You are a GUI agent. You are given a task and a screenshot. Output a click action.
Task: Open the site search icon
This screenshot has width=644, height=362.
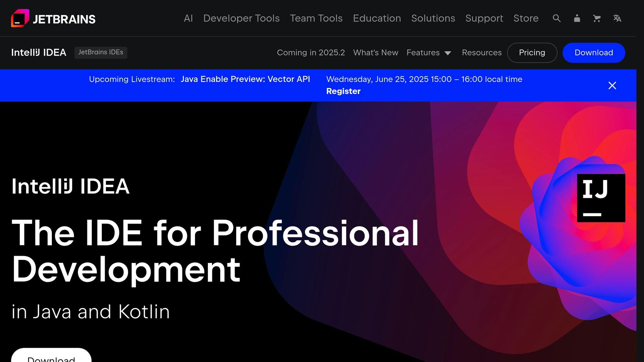coord(557,18)
